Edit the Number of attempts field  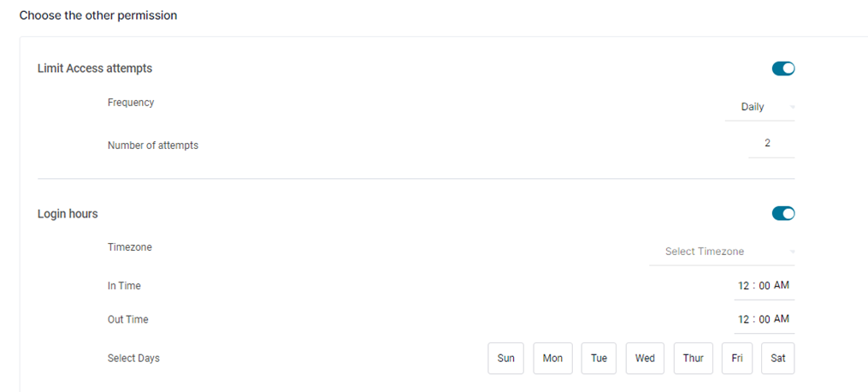click(x=767, y=144)
